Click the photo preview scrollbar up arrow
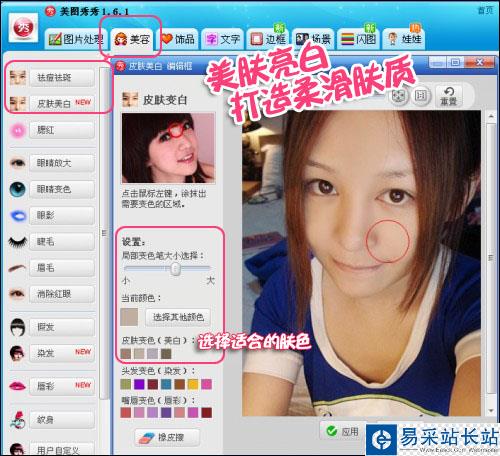This screenshot has height=456, width=500. point(491,117)
